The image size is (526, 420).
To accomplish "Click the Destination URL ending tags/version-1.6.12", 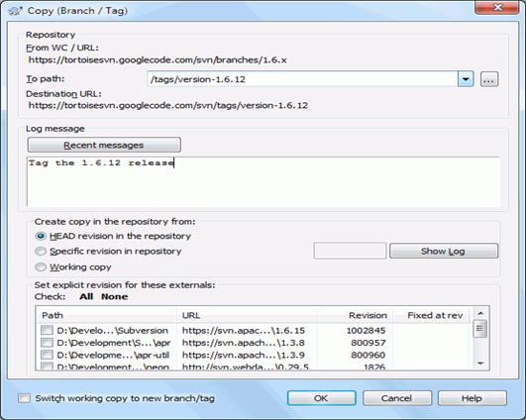I will pyautogui.click(x=168, y=105).
